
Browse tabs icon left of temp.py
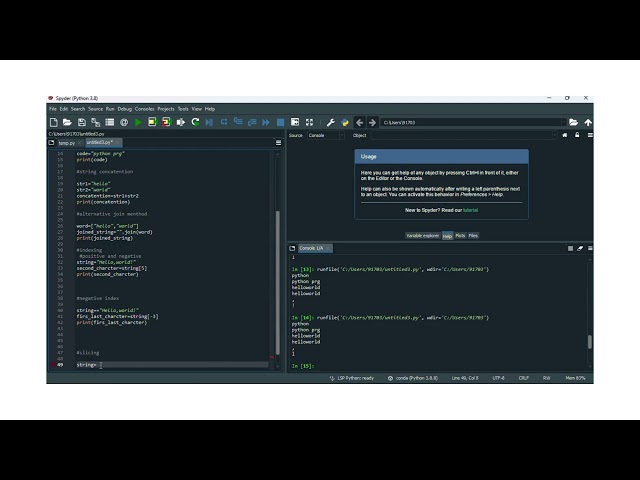51,142
